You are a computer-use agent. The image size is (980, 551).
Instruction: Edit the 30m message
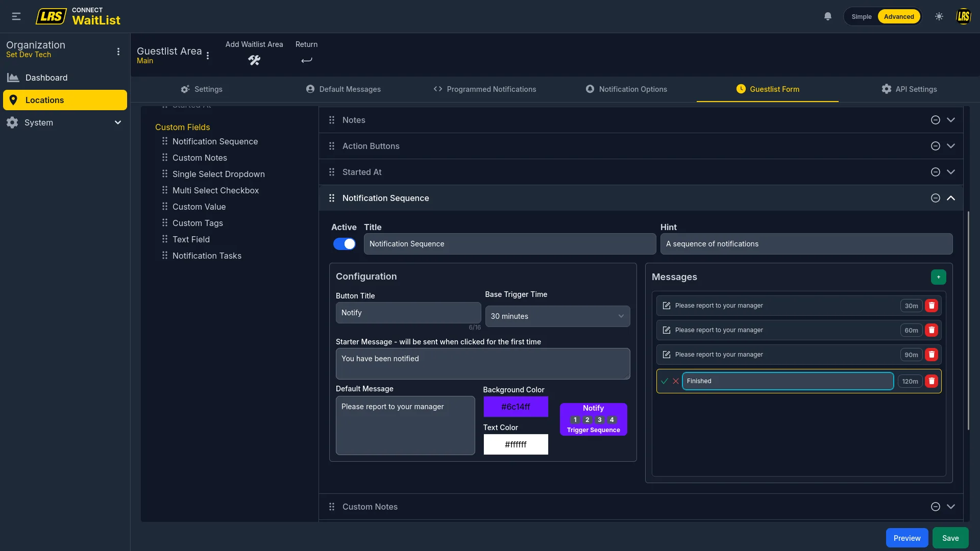click(x=666, y=306)
